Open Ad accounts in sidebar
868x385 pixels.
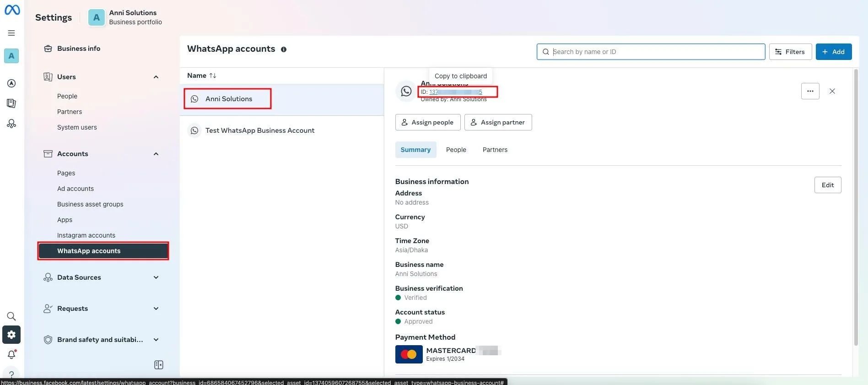[75, 189]
